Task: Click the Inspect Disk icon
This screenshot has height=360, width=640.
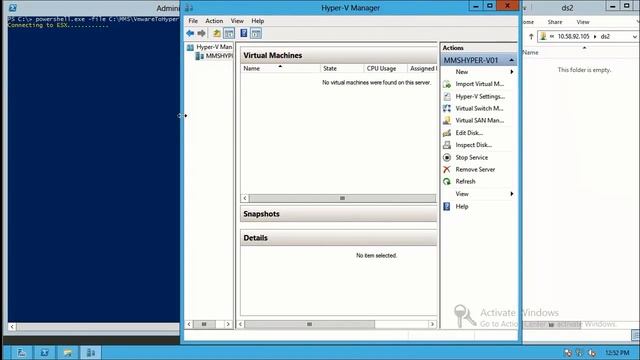Action: [447, 145]
